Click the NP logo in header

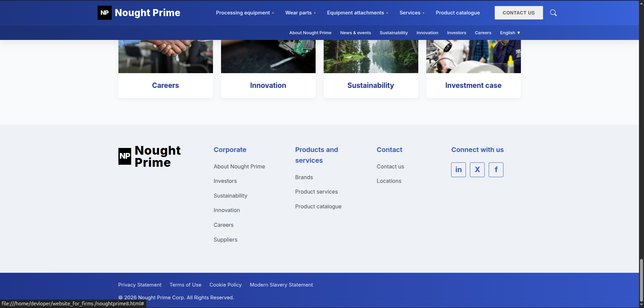coord(105,13)
